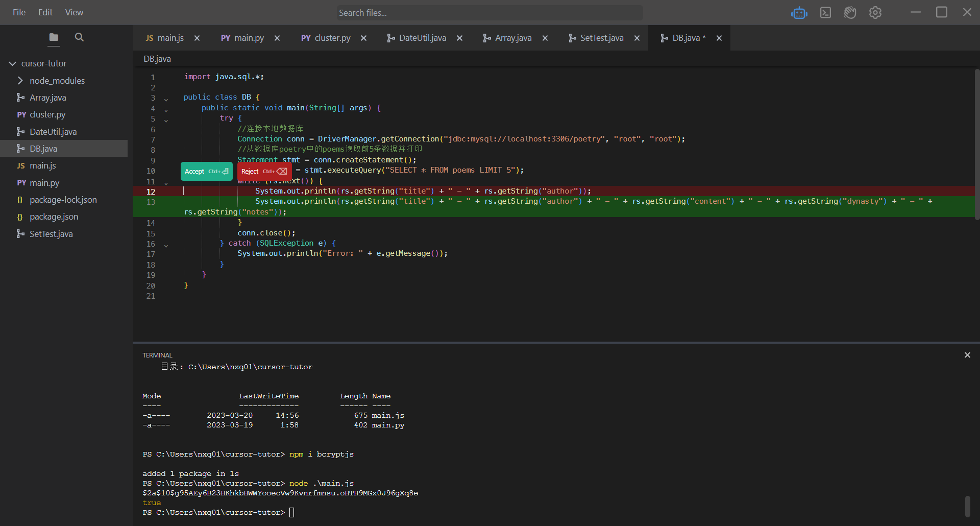Open the Edit menu

45,12
